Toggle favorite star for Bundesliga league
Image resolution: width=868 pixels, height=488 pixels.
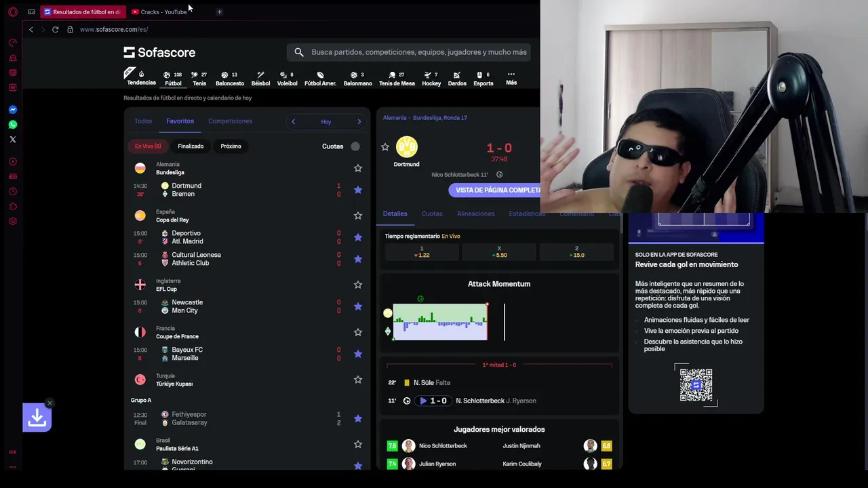coord(358,168)
